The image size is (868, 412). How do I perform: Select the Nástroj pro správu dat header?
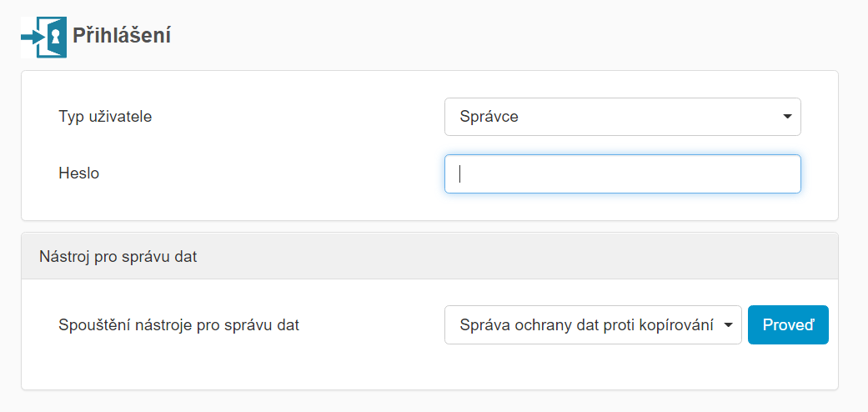[x=118, y=256]
